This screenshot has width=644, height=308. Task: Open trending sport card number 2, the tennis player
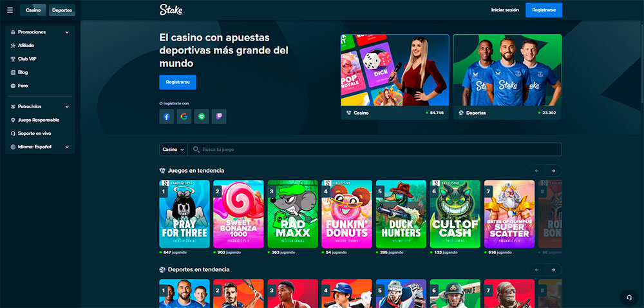coord(239,294)
